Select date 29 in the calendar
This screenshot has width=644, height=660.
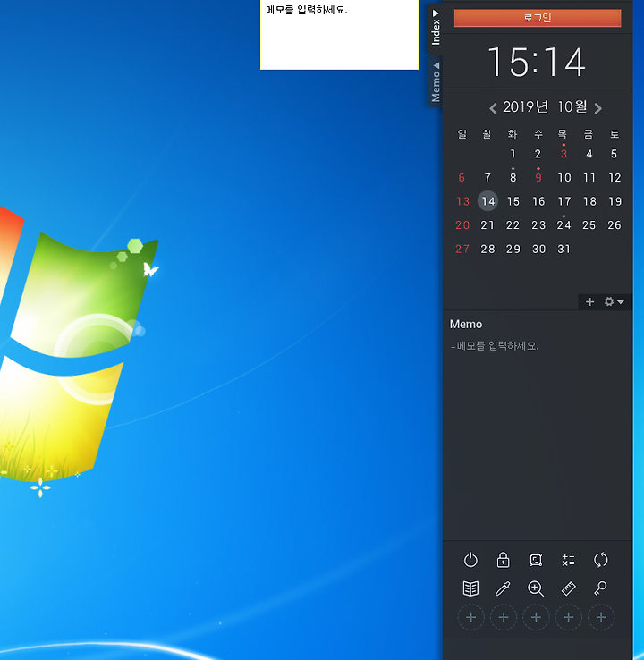513,250
